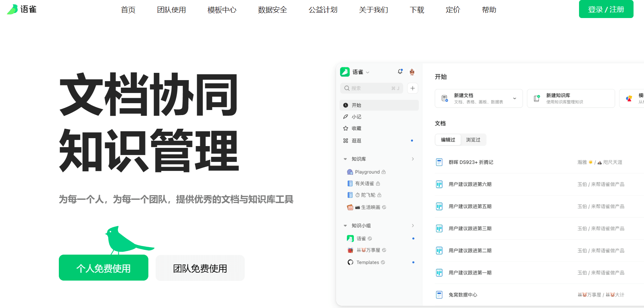Open the 首页 nav item

pos(128,10)
